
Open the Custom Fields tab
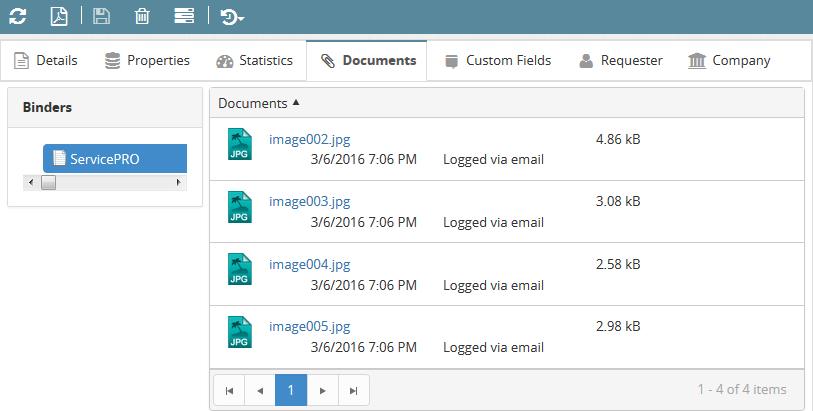coord(497,61)
